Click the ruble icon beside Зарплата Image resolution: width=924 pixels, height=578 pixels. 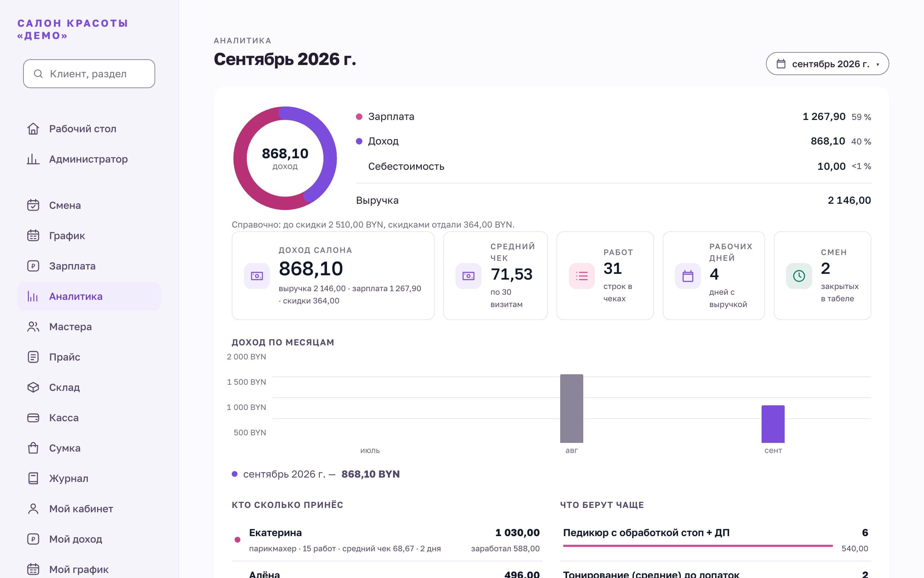pyautogui.click(x=33, y=266)
